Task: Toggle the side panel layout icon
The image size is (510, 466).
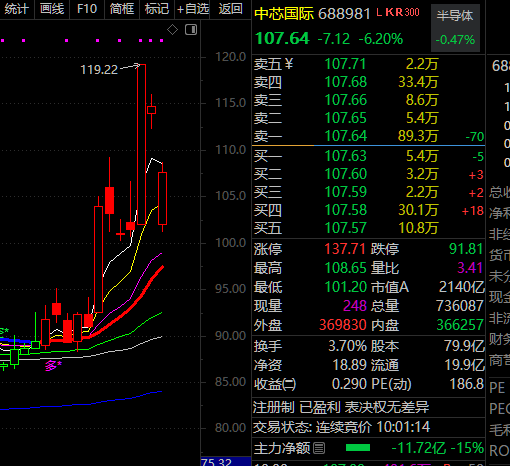Action: [x=191, y=30]
